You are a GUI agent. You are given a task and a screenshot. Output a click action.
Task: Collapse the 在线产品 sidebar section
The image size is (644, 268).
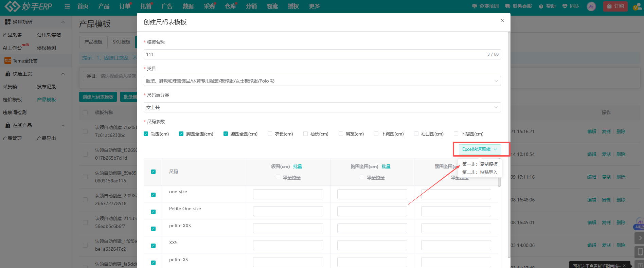tap(63, 125)
